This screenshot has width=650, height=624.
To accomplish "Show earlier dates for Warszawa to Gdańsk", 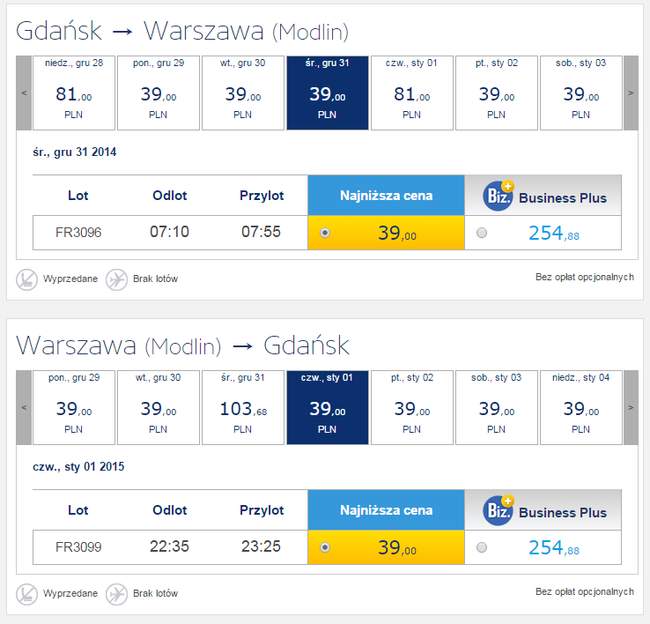I will tap(24, 408).
